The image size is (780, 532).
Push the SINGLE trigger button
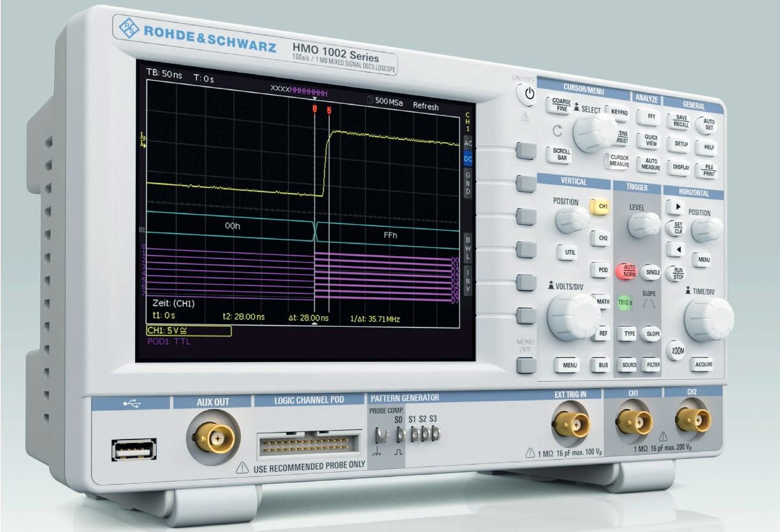(x=651, y=273)
